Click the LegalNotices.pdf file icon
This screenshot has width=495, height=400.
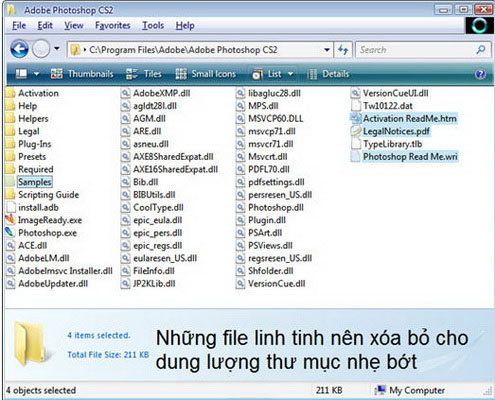356,131
